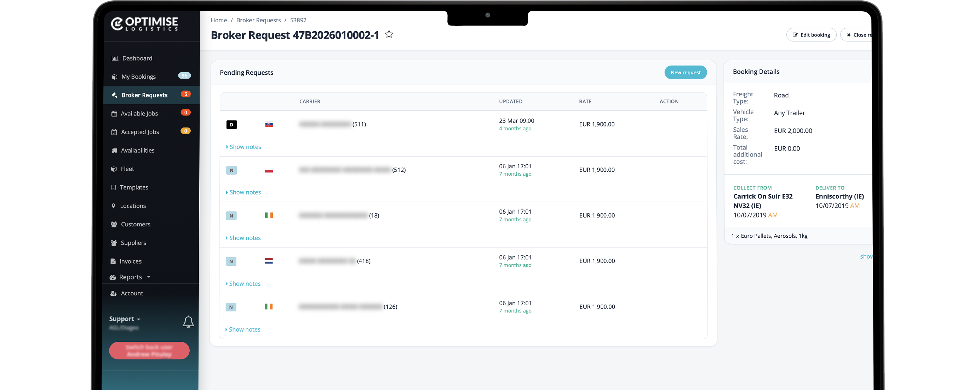
Task: Expand Show notes for carrier 512
Action: point(243,192)
